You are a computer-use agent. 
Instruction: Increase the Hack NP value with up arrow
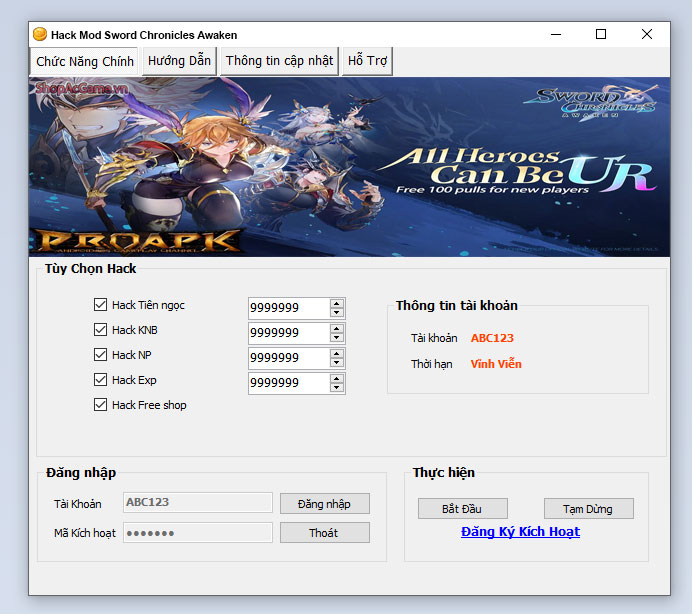pyautogui.click(x=337, y=354)
